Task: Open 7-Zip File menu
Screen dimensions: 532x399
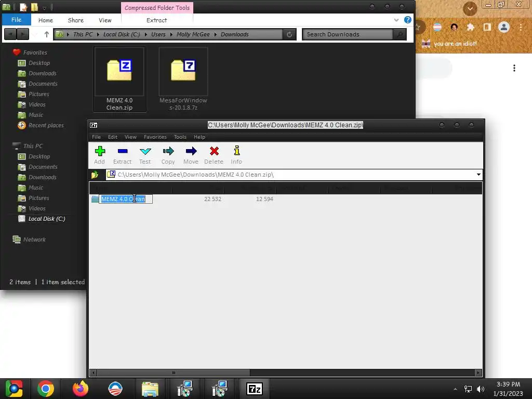Action: [x=96, y=137]
